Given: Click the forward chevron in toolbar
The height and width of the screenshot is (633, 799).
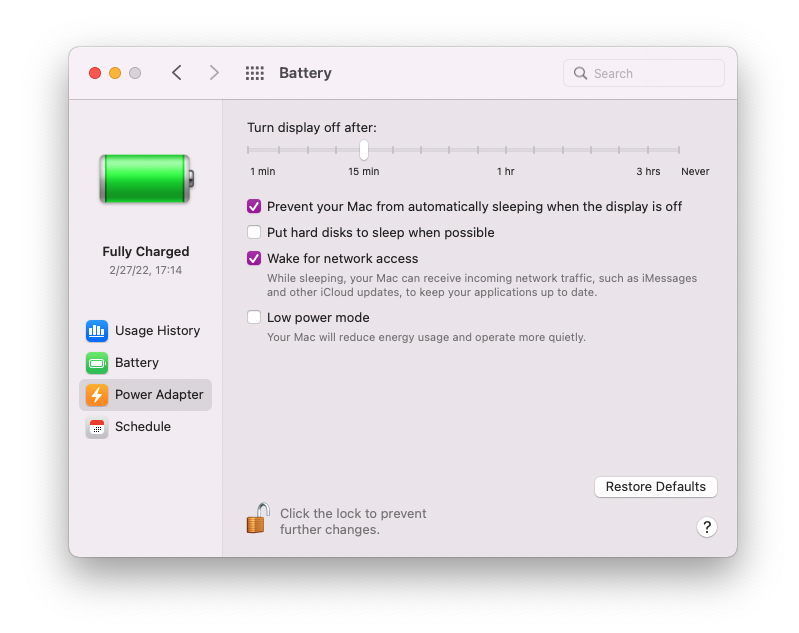Looking at the screenshot, I should click(214, 73).
